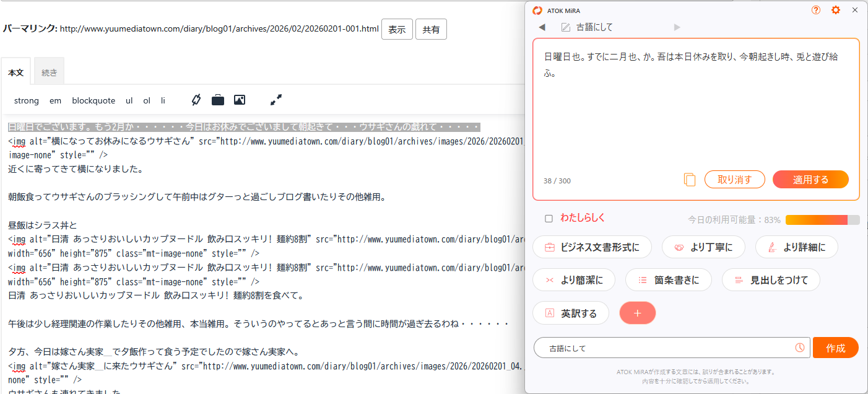Click the briefcase icon in the editor toolbar
Viewport: 868px width, 394px height.
[x=217, y=100]
